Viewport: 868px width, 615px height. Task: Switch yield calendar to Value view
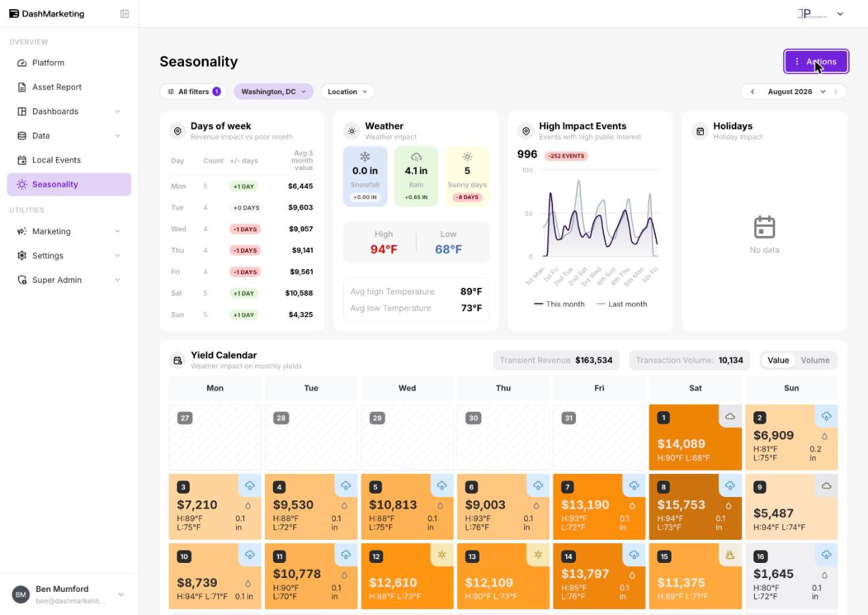tap(778, 361)
